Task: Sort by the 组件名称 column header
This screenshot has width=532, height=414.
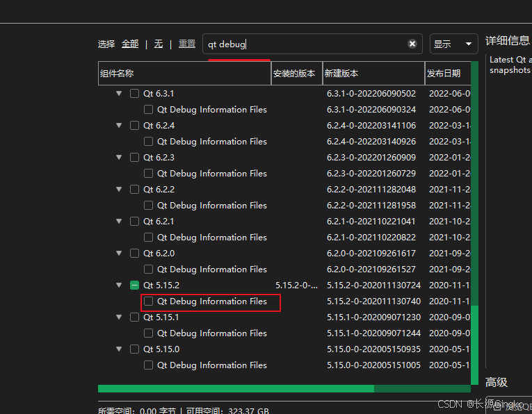Action: [184, 73]
